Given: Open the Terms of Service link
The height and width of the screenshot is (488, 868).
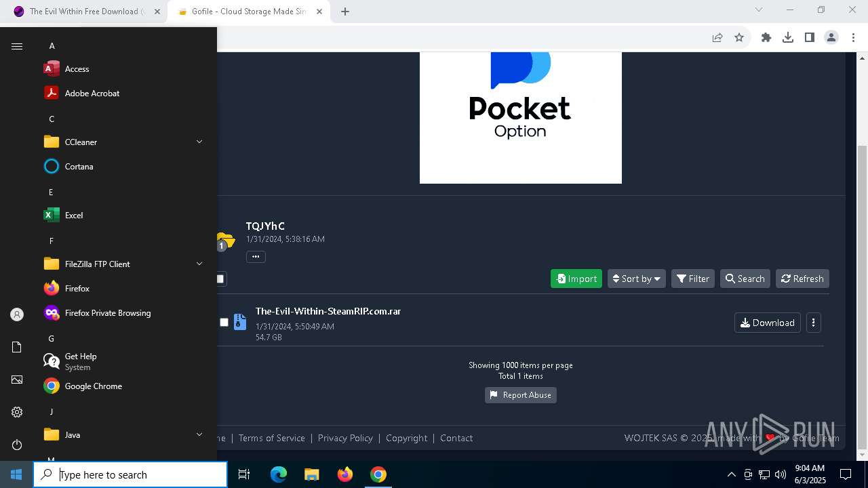Looking at the screenshot, I should tap(272, 438).
